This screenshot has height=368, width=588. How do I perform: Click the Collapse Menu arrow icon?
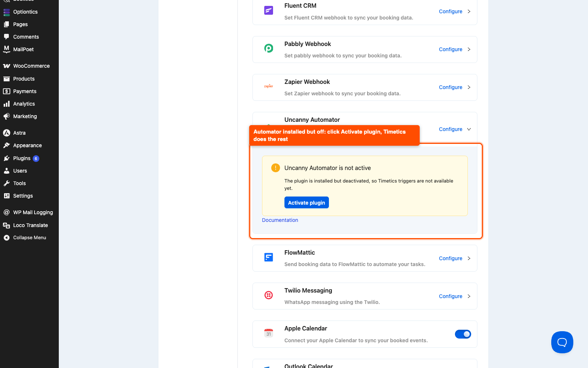click(x=7, y=238)
